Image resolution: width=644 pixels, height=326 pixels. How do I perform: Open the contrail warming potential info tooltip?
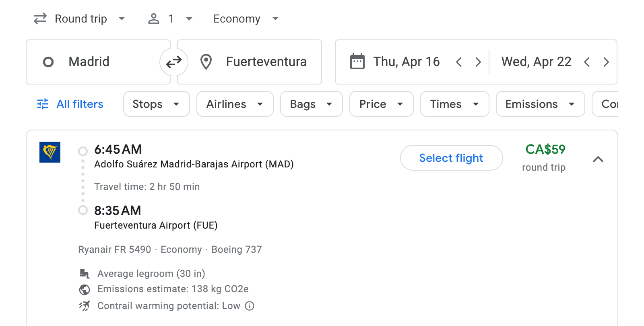[250, 306]
